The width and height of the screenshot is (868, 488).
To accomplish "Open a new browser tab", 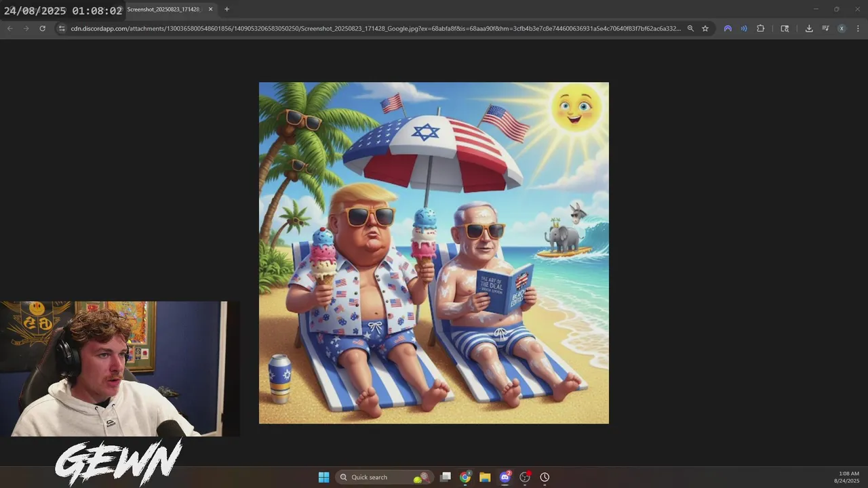I will pyautogui.click(x=226, y=9).
